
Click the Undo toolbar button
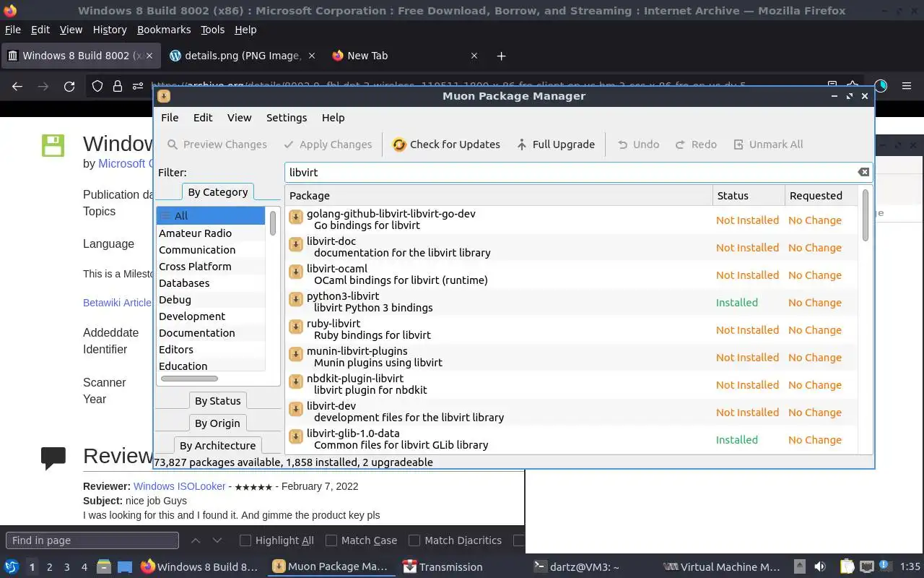coord(638,144)
